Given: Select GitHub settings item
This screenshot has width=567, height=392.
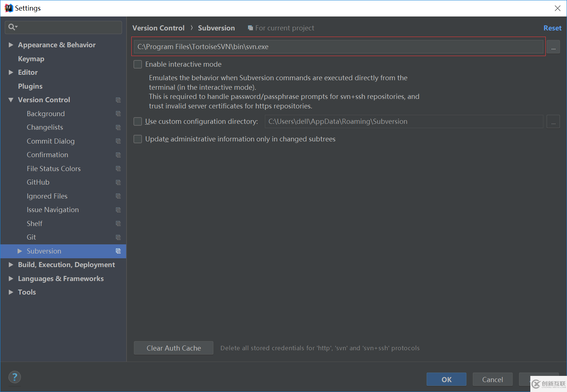Looking at the screenshot, I should (38, 182).
